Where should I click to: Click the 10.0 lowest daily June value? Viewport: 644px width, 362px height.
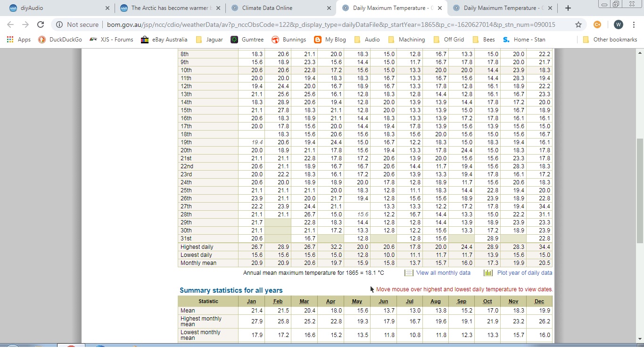coord(389,255)
